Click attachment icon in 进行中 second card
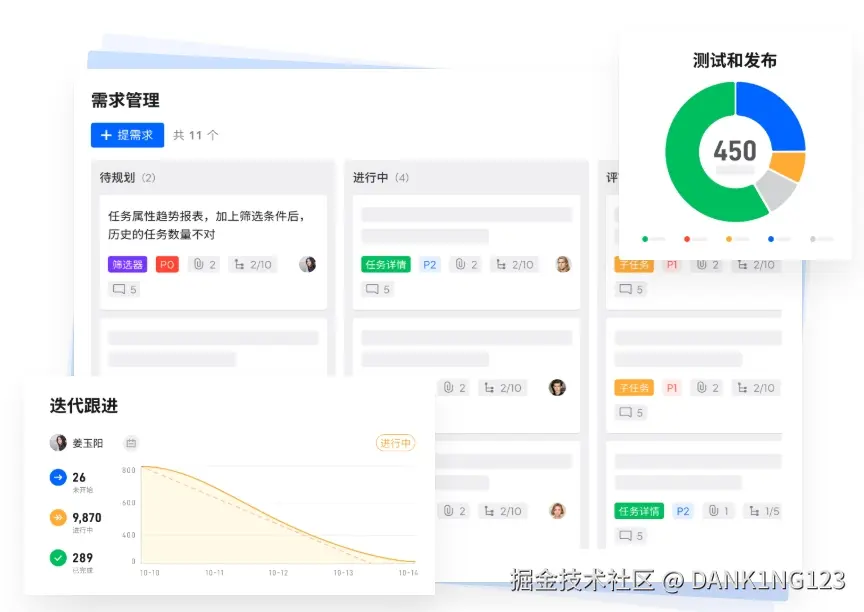Screen dimensions: 864x612 449,388
